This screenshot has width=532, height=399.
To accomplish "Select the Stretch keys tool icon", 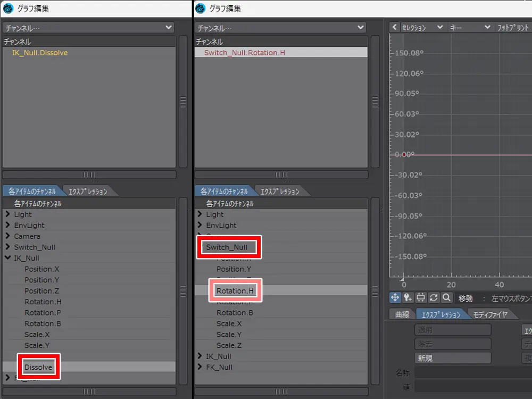I will 421,298.
